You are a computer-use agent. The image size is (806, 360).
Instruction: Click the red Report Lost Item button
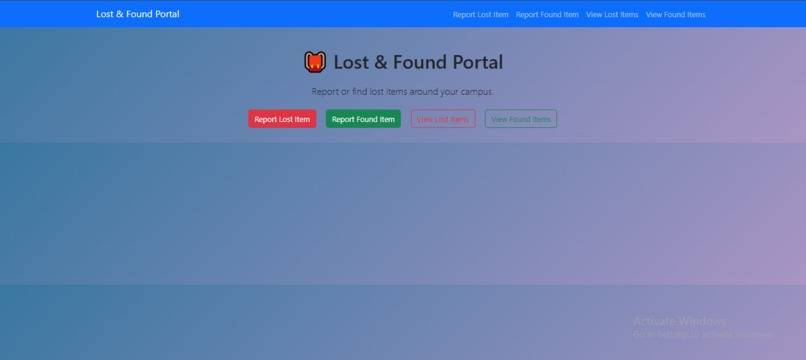(x=282, y=119)
